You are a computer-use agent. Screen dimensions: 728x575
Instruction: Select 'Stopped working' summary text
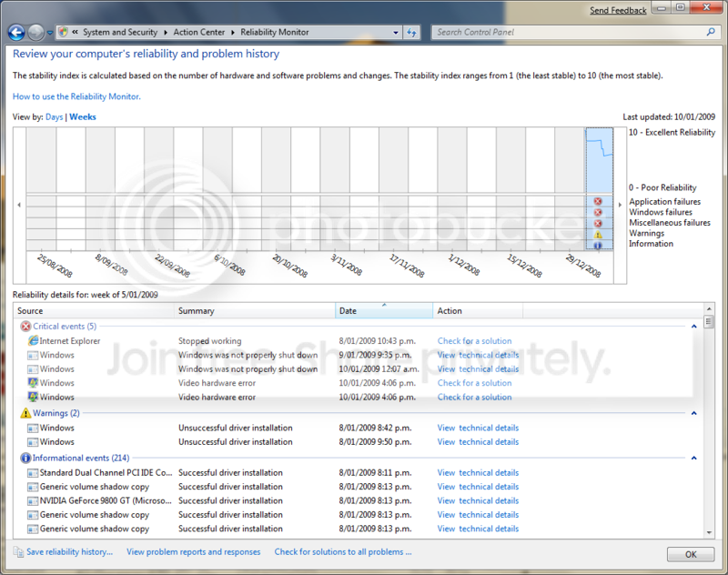click(x=210, y=340)
